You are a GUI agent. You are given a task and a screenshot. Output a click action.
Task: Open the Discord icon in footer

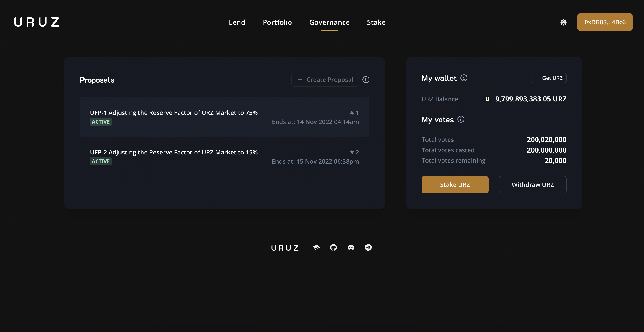point(351,247)
